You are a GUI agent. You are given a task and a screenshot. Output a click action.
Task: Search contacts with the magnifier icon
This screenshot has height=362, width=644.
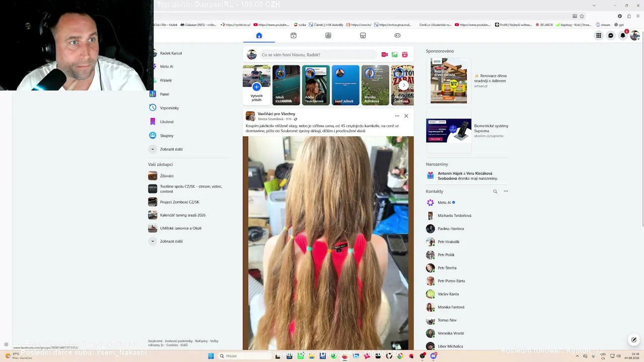point(495,192)
